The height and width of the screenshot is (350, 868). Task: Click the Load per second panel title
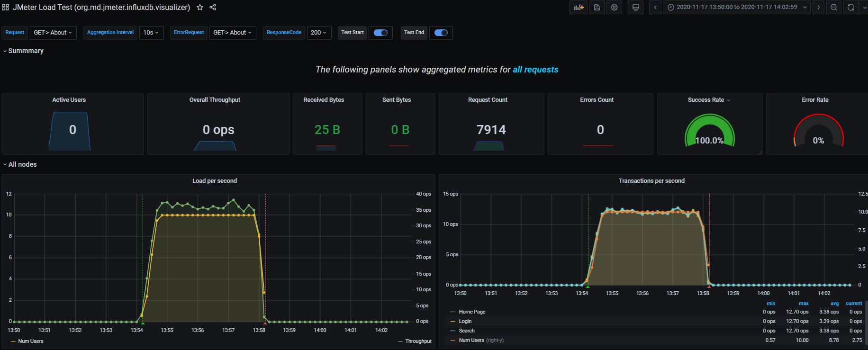coord(215,181)
